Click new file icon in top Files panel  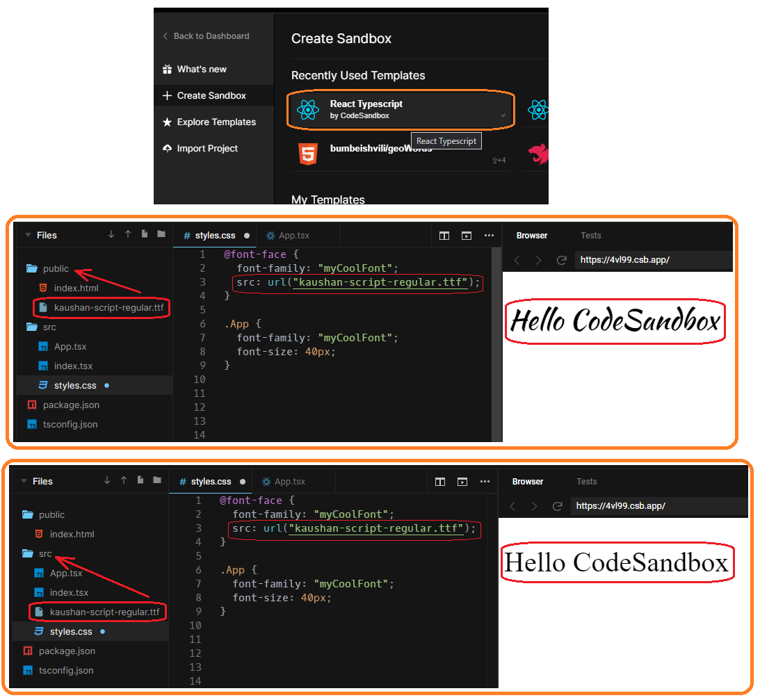[145, 234]
